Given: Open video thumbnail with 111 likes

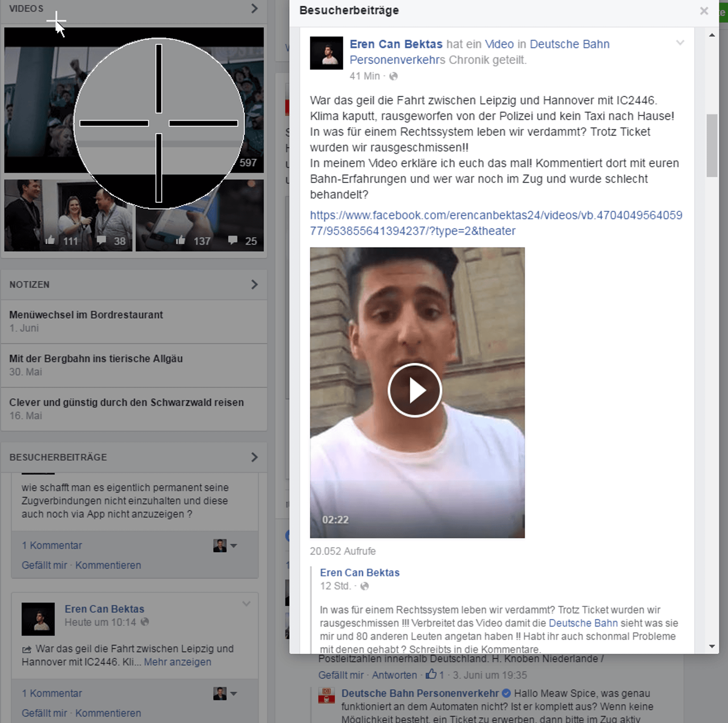Looking at the screenshot, I should 68,215.
